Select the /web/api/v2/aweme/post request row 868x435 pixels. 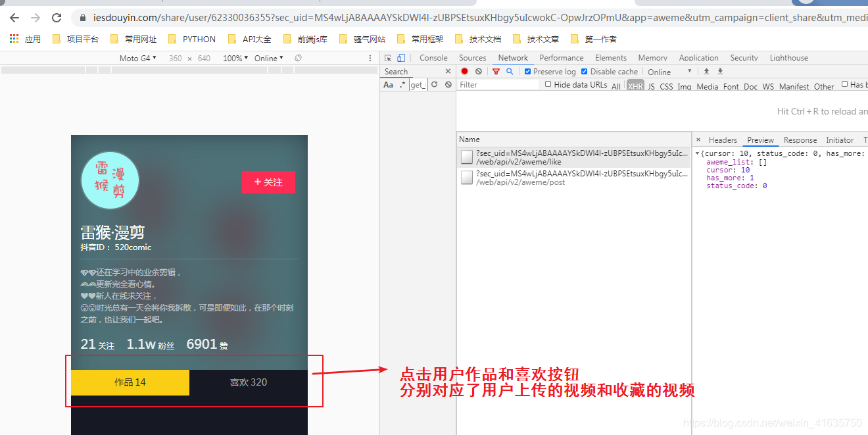pyautogui.click(x=574, y=178)
